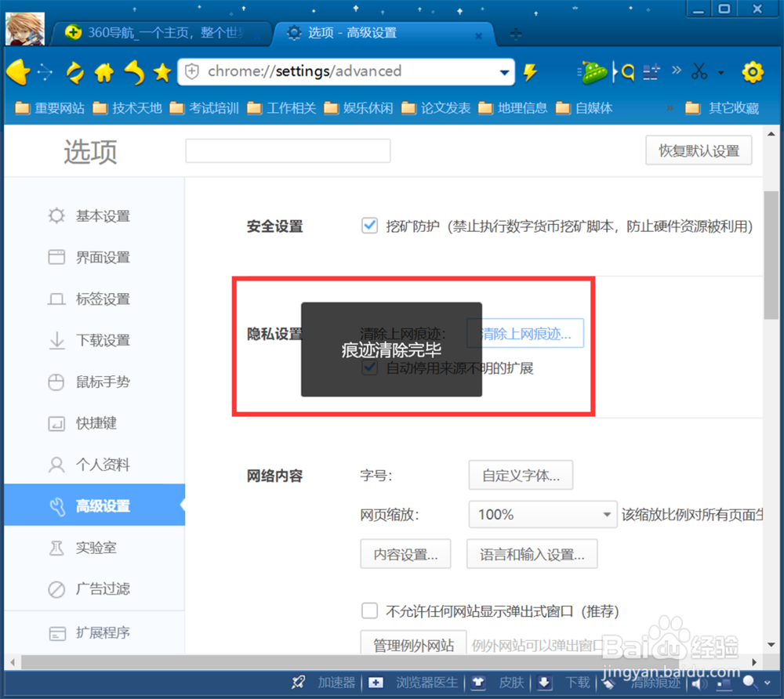Image resolution: width=784 pixels, height=699 pixels.
Task: Open 实验室 in the sidebar
Action: click(x=95, y=548)
